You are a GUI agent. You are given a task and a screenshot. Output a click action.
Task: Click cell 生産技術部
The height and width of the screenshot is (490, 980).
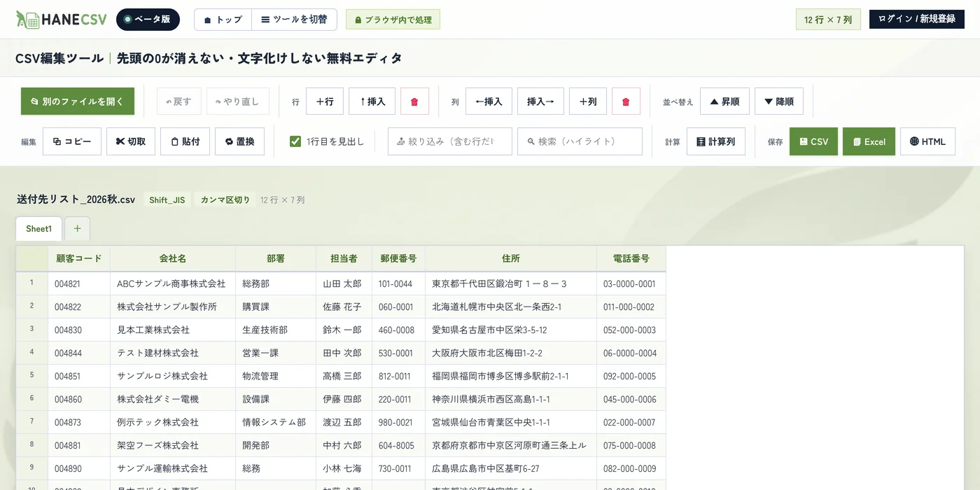(x=276, y=330)
